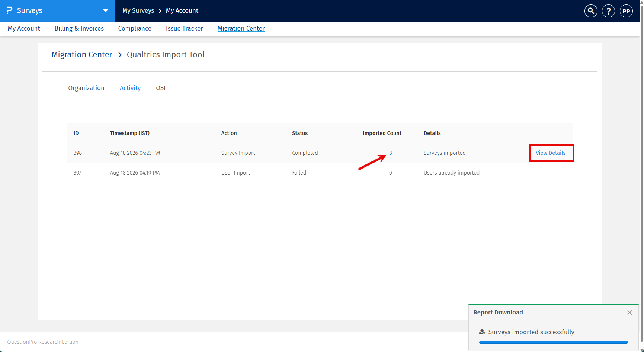Open Billing & Invoices menu
Screen dimensions: 644x352
tap(79, 28)
